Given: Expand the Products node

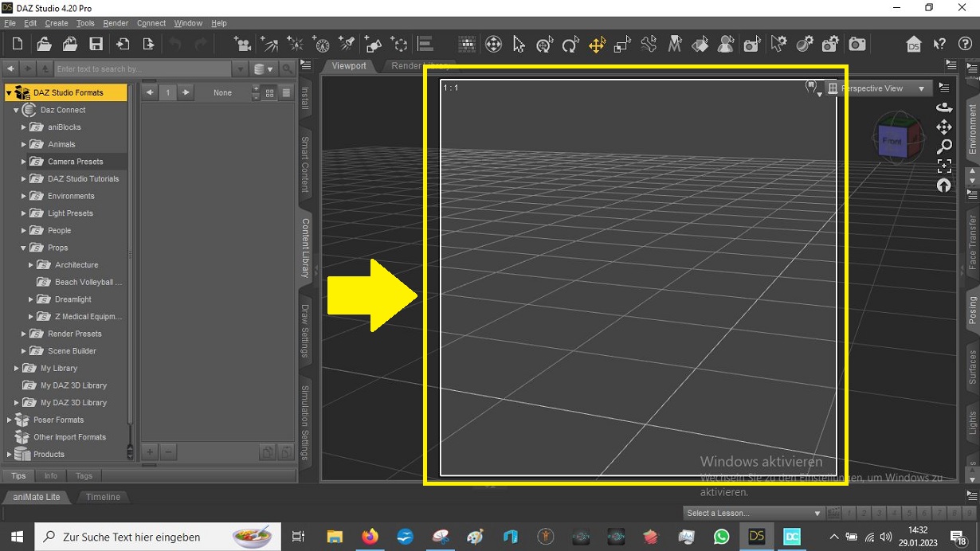Looking at the screenshot, I should tap(9, 455).
